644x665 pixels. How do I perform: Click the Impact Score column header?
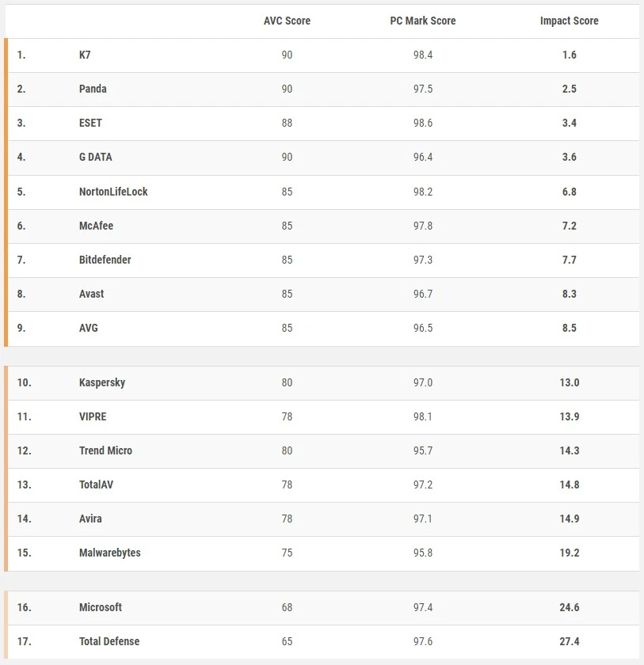569,21
